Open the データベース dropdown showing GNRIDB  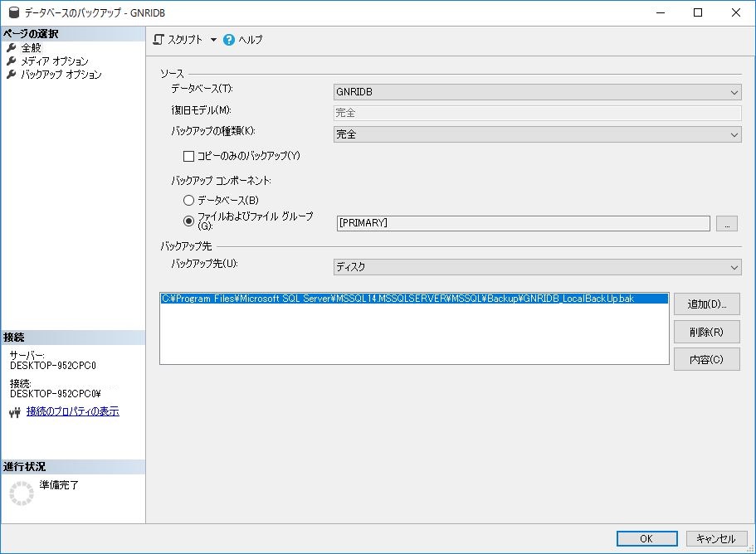point(537,92)
